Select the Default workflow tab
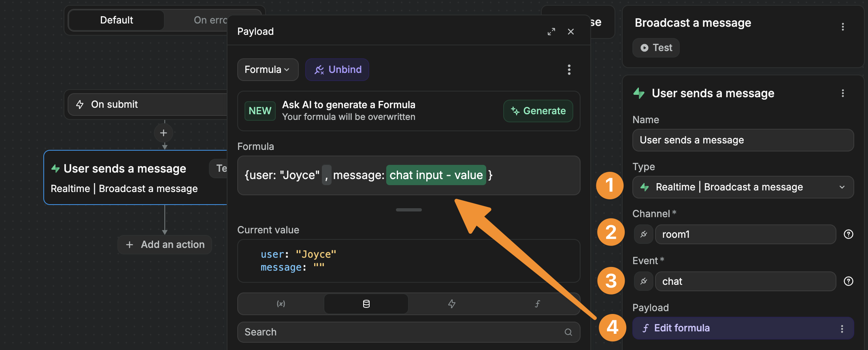868x350 pixels. pos(117,20)
